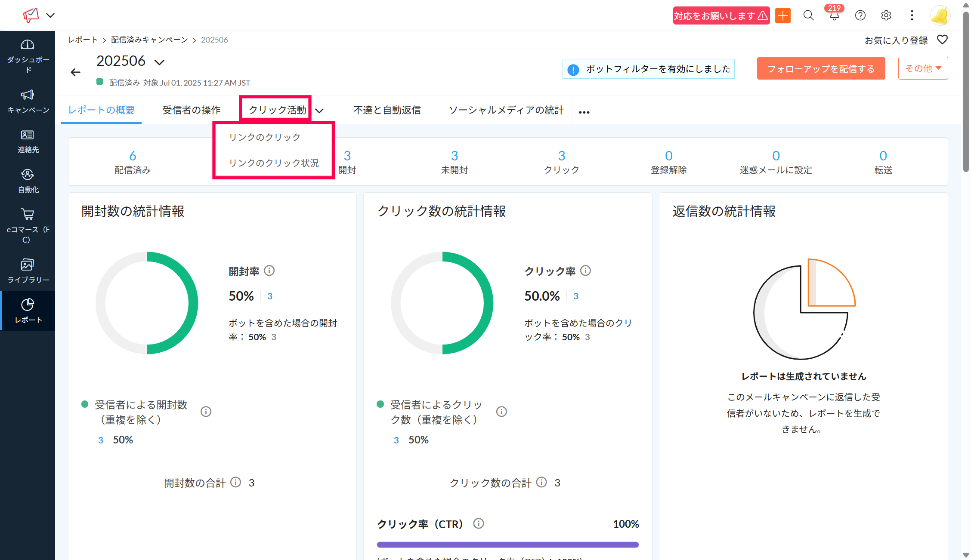Open the Automation (自動化) sidebar icon
The height and width of the screenshot is (560, 971).
28,175
